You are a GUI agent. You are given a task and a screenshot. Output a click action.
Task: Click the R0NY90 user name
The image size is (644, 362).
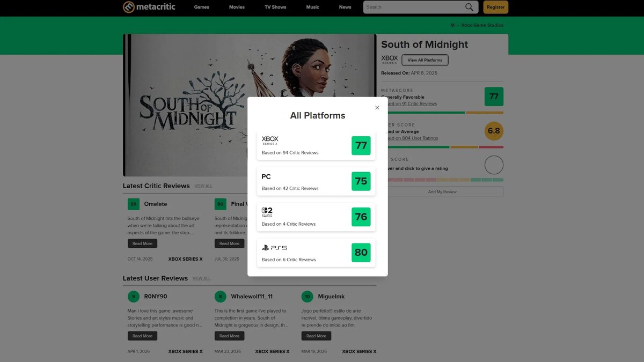156,296
